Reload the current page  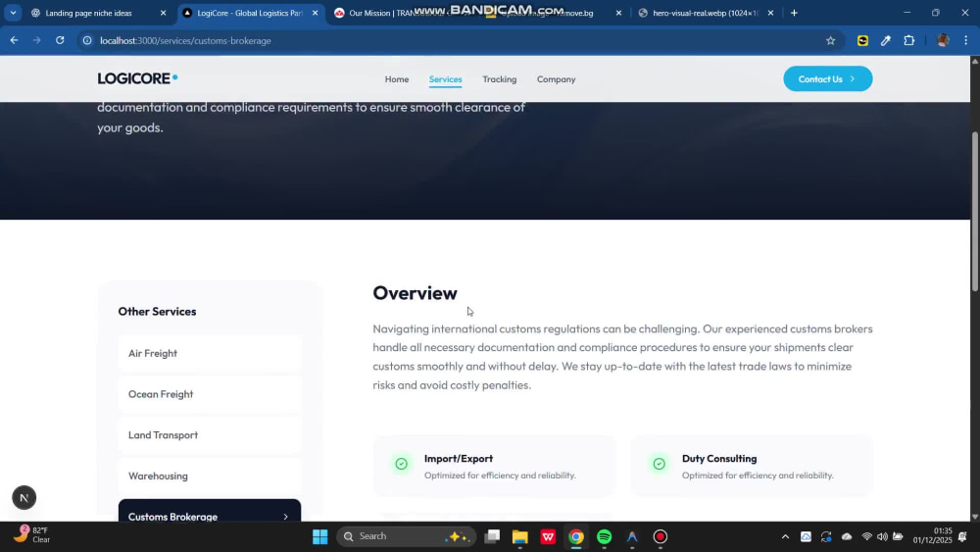[x=60, y=40]
